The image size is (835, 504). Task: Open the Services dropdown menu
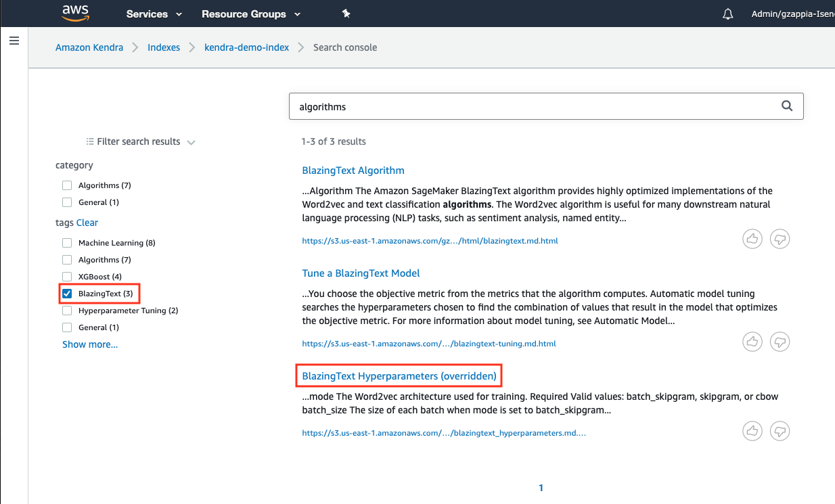154,14
